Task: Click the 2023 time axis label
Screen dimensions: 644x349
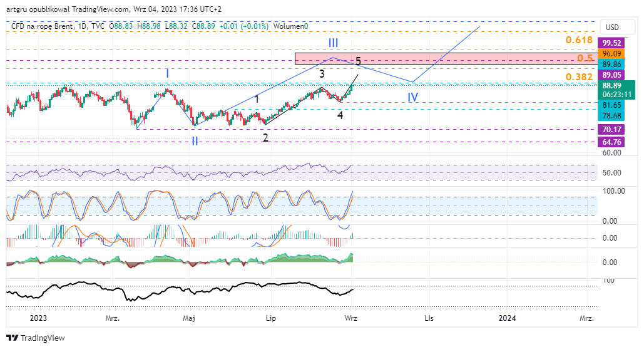Action: pyautogui.click(x=39, y=318)
